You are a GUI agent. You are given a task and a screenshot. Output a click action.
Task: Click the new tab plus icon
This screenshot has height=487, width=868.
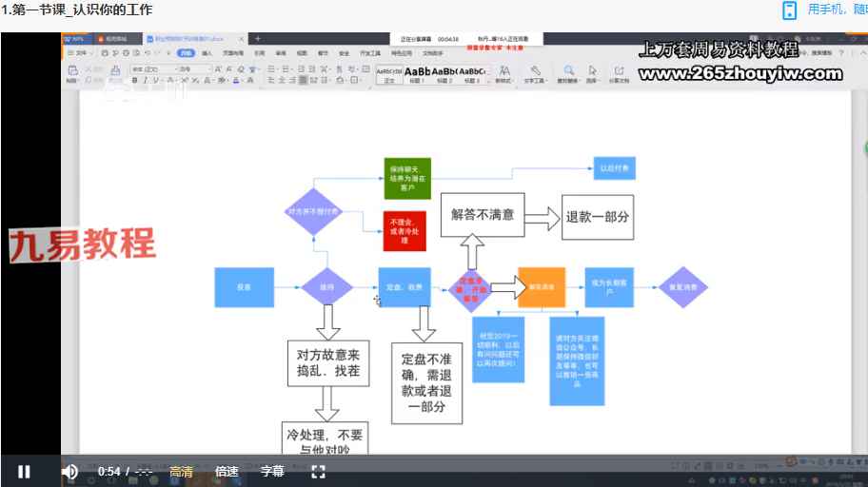pyautogui.click(x=257, y=39)
